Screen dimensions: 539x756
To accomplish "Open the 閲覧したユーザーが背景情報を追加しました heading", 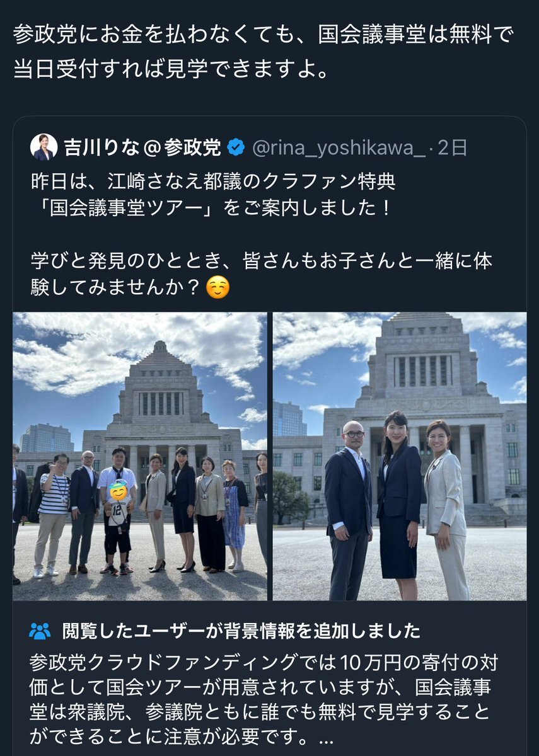I will pyautogui.click(x=241, y=630).
